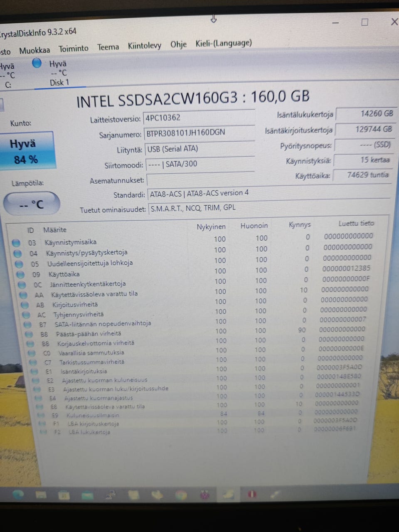This screenshot has height=532, width=399.
Task: Open the Muokkaa menu
Action: [34, 50]
